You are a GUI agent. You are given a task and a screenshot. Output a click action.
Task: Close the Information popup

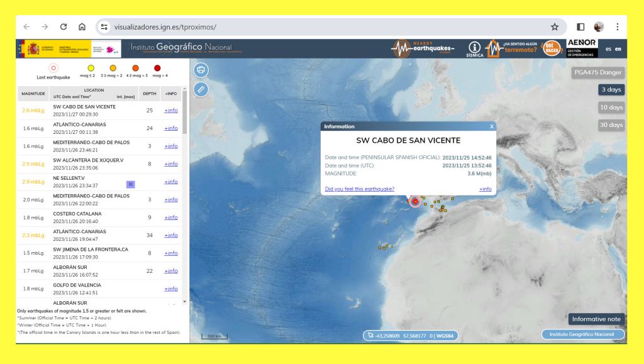click(492, 126)
